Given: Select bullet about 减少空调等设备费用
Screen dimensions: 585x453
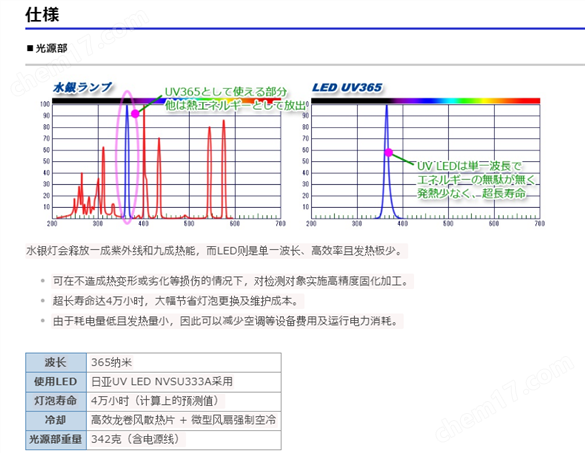Looking at the screenshot, I should click(227, 321).
